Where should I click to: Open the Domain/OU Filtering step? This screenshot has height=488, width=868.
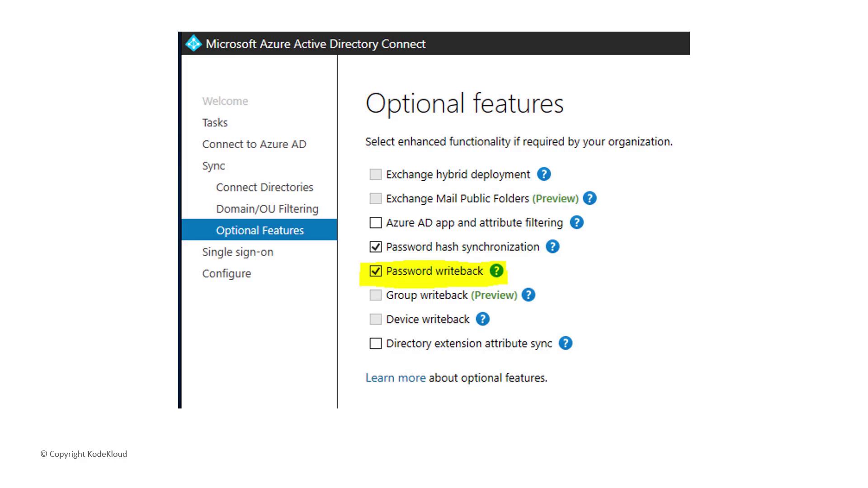267,209
